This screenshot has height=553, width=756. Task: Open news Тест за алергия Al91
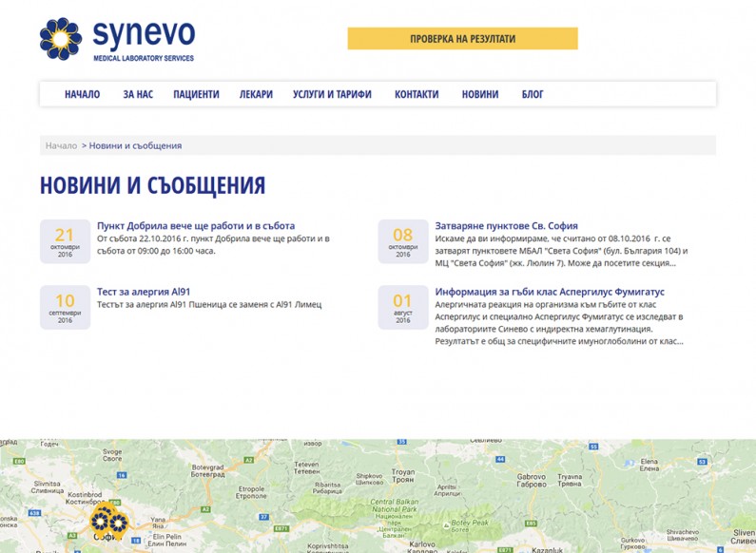(144, 292)
